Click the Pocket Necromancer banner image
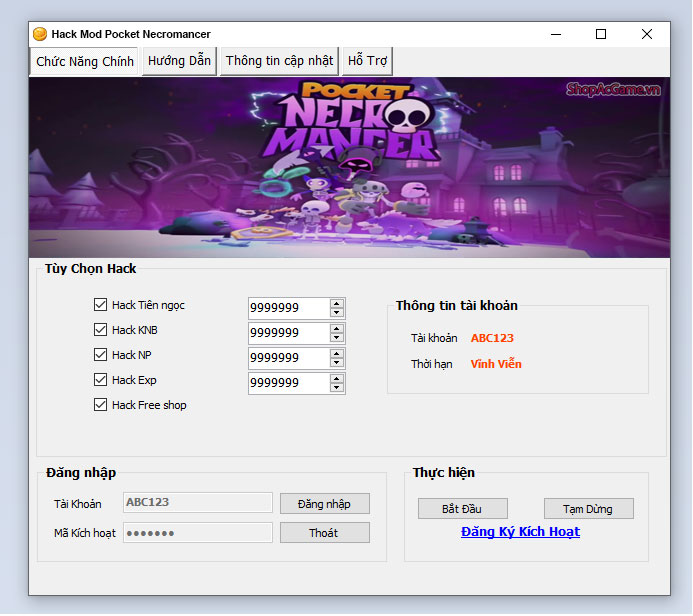The width and height of the screenshot is (693, 616). pyautogui.click(x=349, y=167)
